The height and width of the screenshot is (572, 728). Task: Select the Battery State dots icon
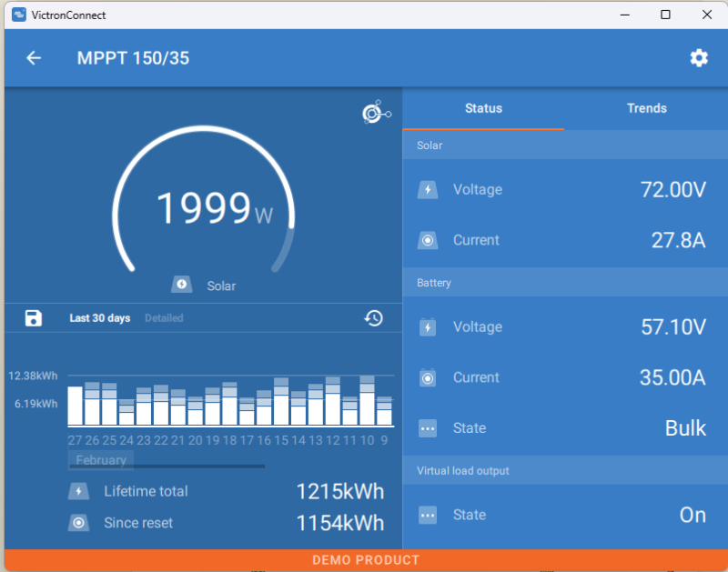428,428
